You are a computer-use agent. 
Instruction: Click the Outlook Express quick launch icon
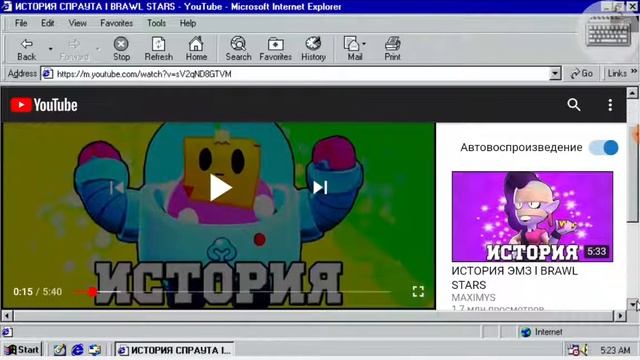click(95, 350)
